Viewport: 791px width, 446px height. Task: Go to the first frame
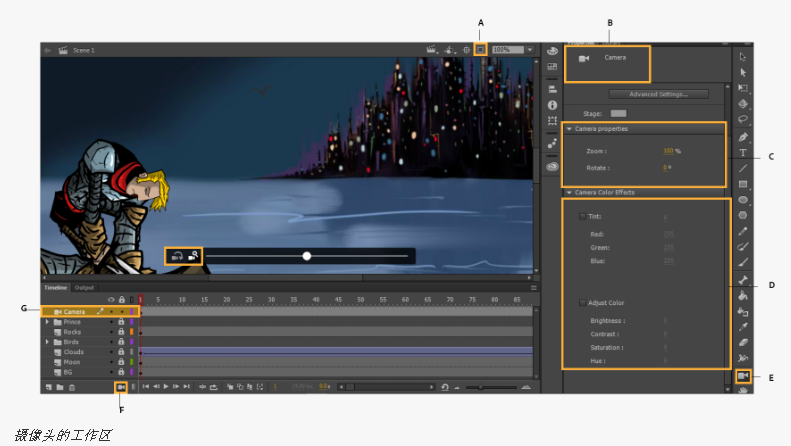[146, 387]
